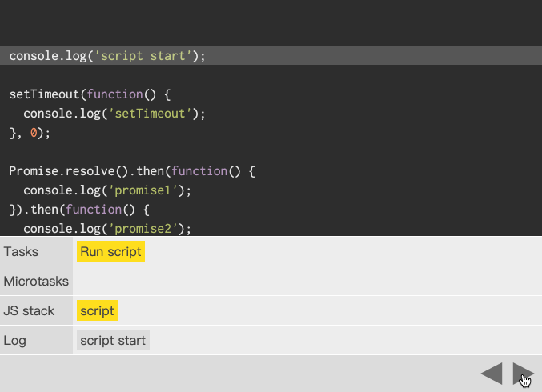
Task: Select the Microtasks row label
Action: 36,281
